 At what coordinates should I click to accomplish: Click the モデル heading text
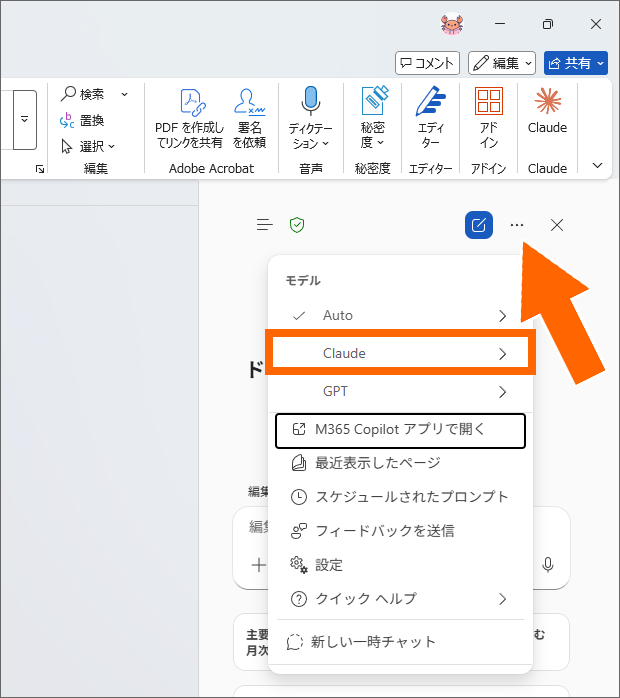click(303, 280)
